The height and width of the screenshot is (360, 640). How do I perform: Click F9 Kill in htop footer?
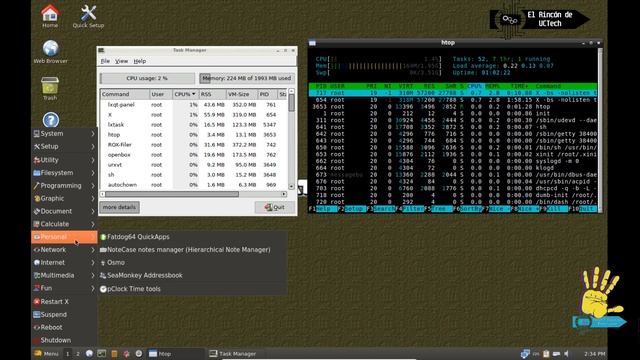[554, 209]
